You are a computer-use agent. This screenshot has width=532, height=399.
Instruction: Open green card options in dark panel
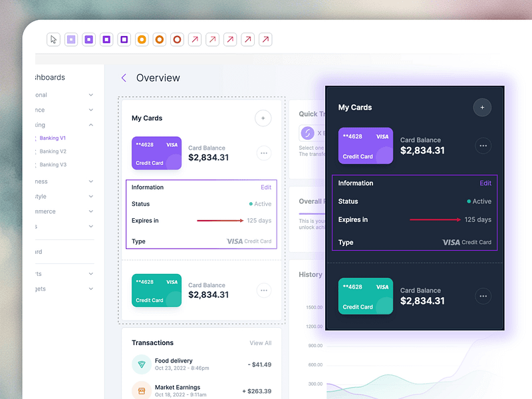pyautogui.click(x=483, y=296)
